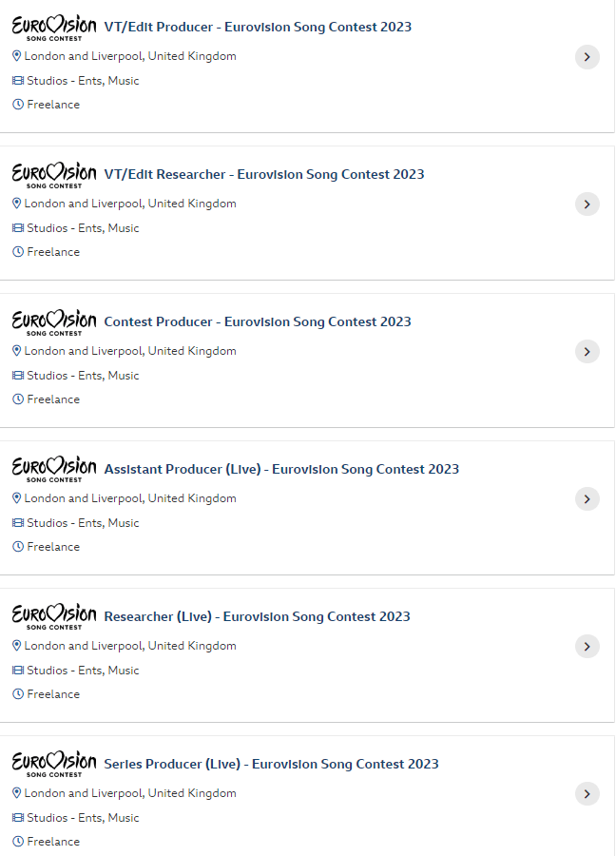The height and width of the screenshot is (856, 616).
Task: Open VT/Edit Researcher job via chevron arrow
Action: 587,204
